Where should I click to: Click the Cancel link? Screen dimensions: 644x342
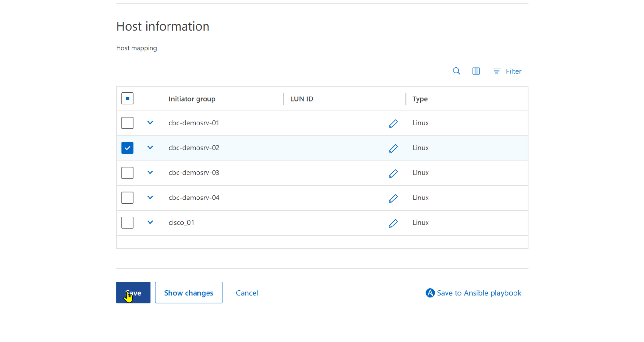point(247,293)
